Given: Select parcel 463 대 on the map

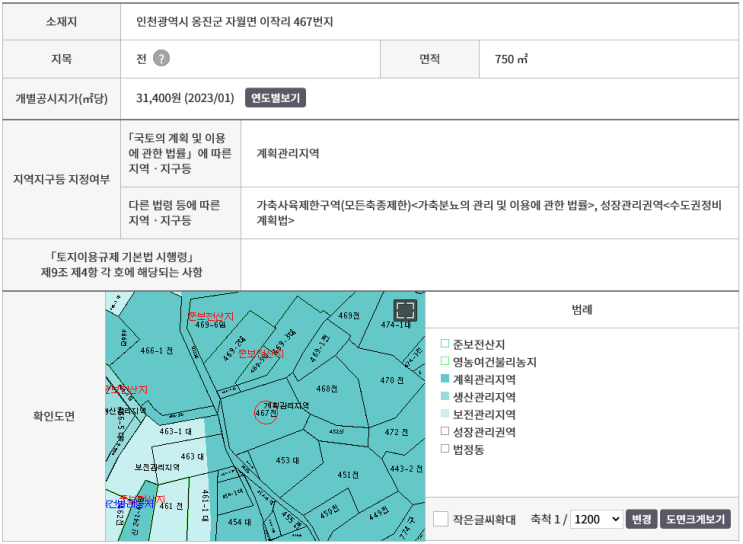Looking at the screenshot, I should [192, 456].
